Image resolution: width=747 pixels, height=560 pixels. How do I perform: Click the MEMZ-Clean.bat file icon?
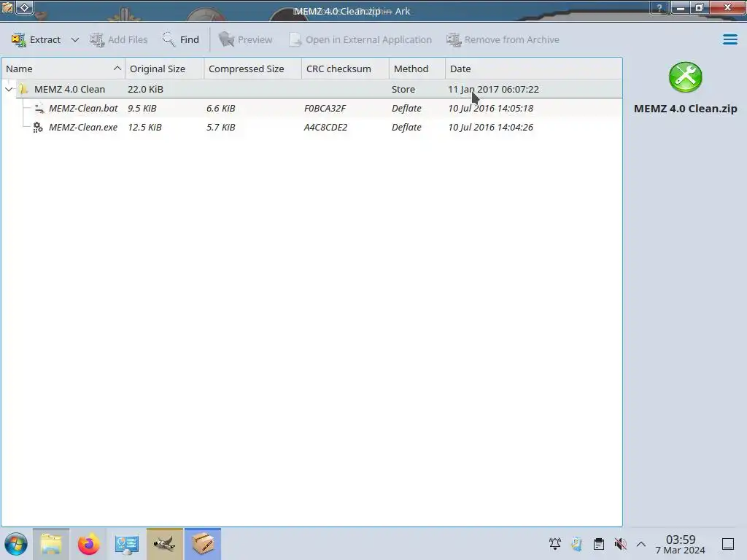(x=39, y=109)
